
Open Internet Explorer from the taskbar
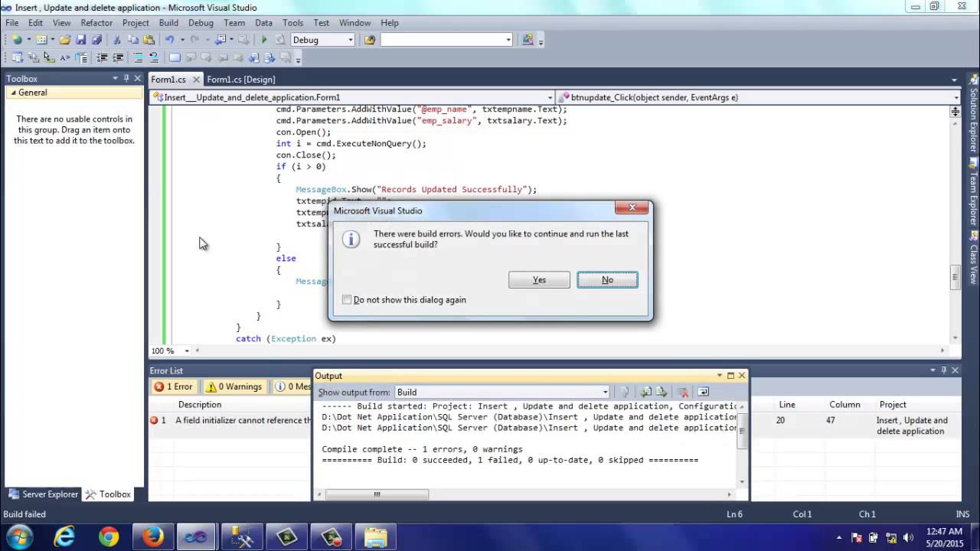pyautogui.click(x=64, y=537)
